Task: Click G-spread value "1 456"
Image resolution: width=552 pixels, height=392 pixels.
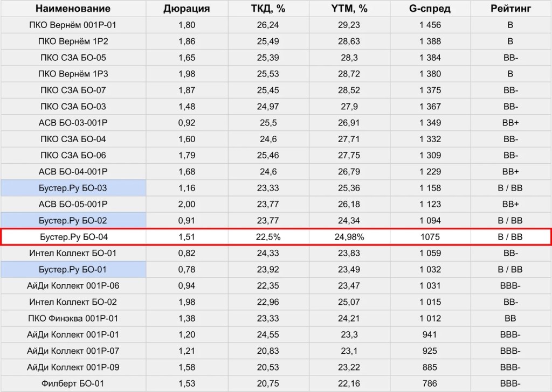Action: click(430, 25)
